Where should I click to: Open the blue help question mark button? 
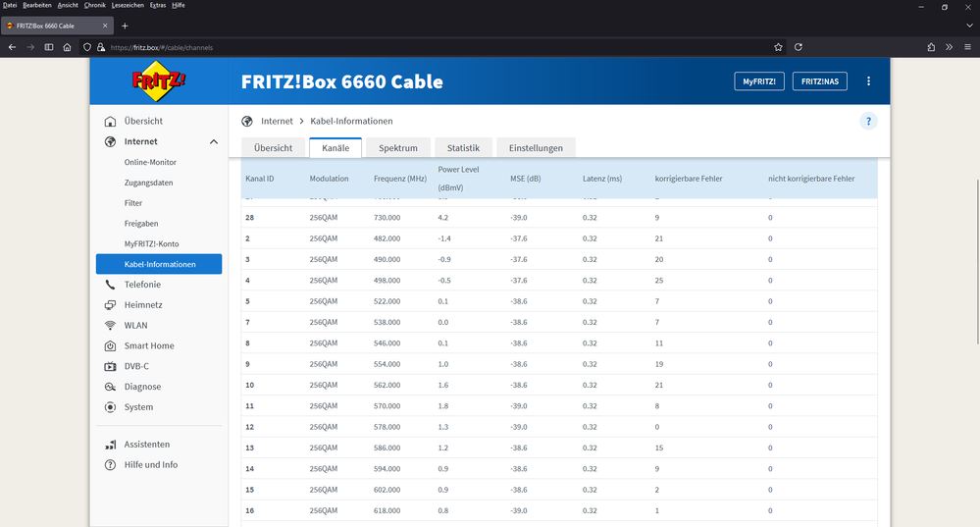868,122
